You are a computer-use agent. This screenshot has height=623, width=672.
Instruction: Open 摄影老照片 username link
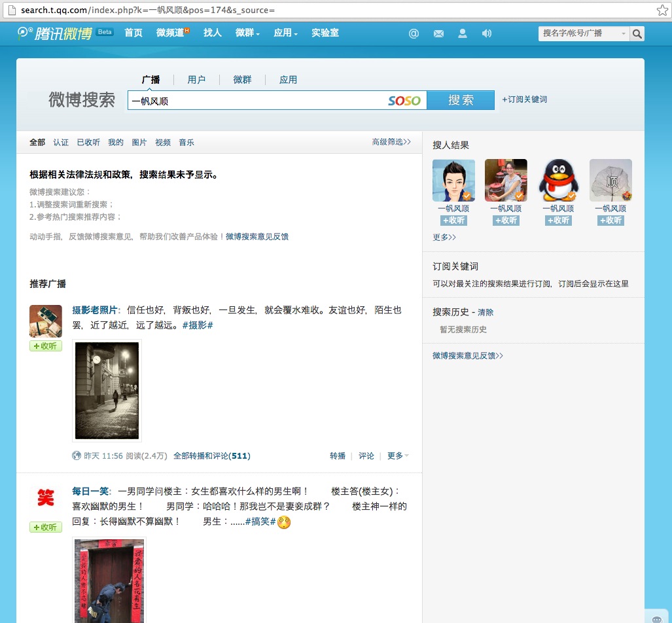point(95,310)
